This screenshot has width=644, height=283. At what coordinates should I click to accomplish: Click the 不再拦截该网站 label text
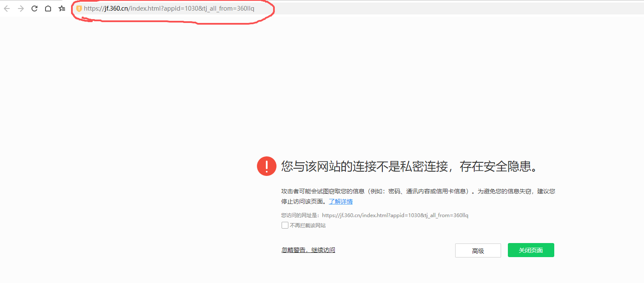coord(308,226)
